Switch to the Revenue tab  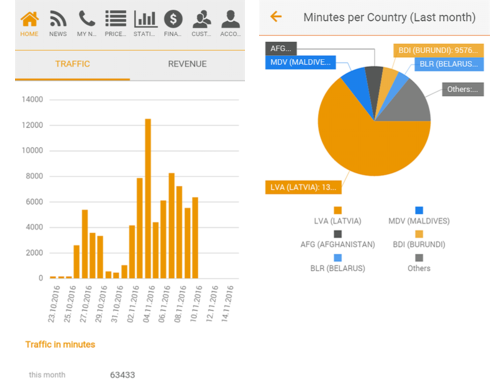pyautogui.click(x=187, y=64)
